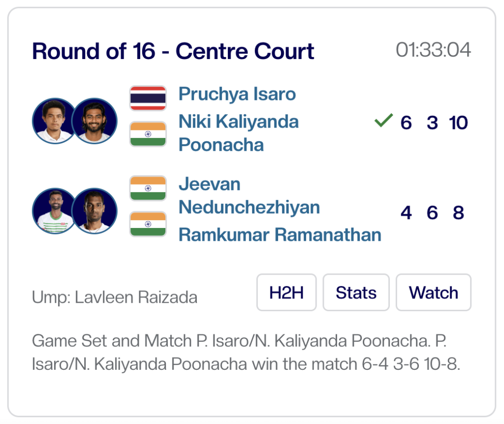Click the umpire name Lavleen Raizada
This screenshot has width=504, height=424.
135,297
